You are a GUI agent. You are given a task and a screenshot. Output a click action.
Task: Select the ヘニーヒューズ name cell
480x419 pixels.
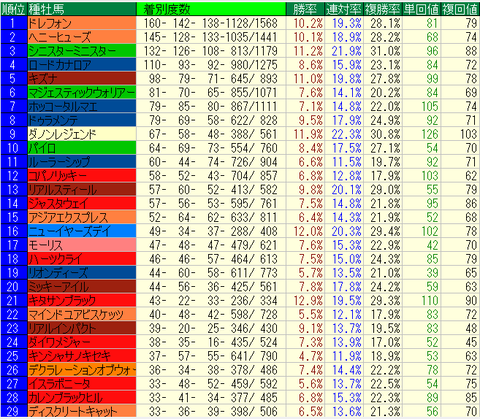pyautogui.click(x=82, y=37)
